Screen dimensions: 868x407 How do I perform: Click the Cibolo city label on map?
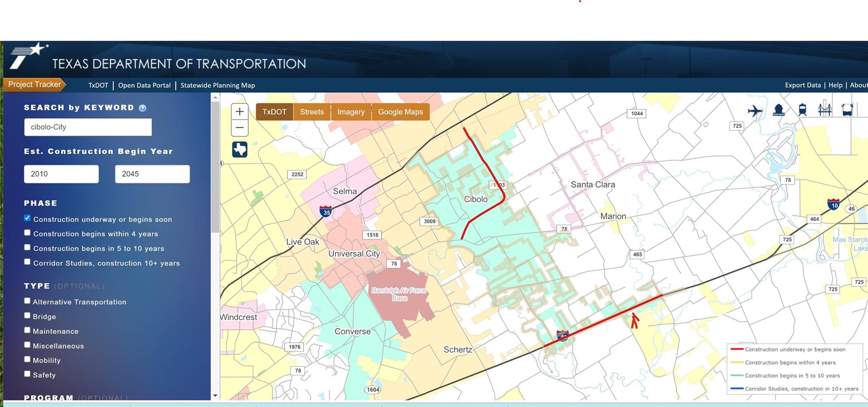pos(476,199)
